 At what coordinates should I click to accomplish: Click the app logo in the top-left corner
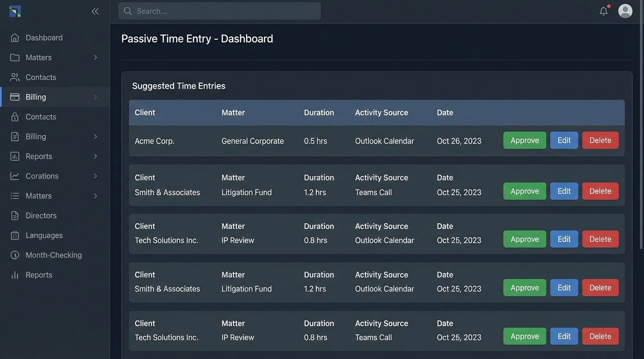click(15, 11)
